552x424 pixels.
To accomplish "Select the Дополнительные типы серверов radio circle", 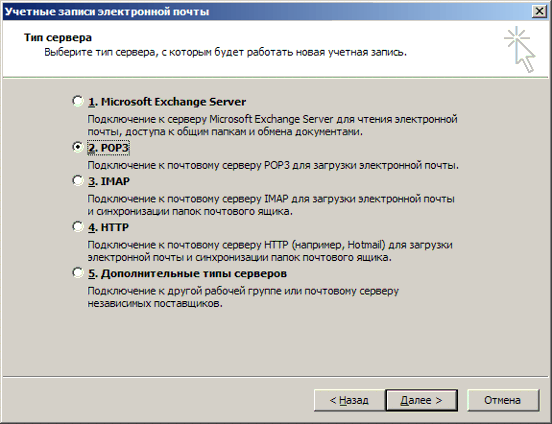I will click(x=78, y=273).
